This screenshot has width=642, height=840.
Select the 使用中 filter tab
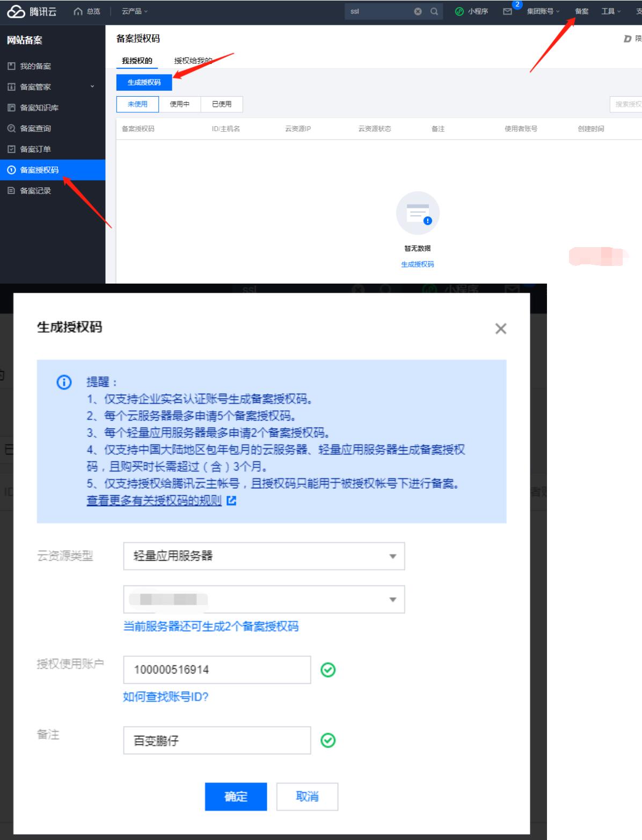(179, 104)
